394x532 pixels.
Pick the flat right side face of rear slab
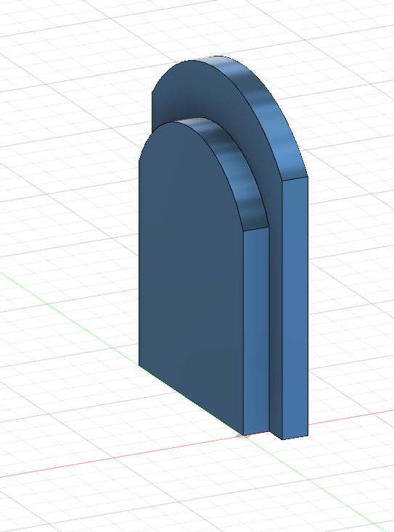[295, 307]
